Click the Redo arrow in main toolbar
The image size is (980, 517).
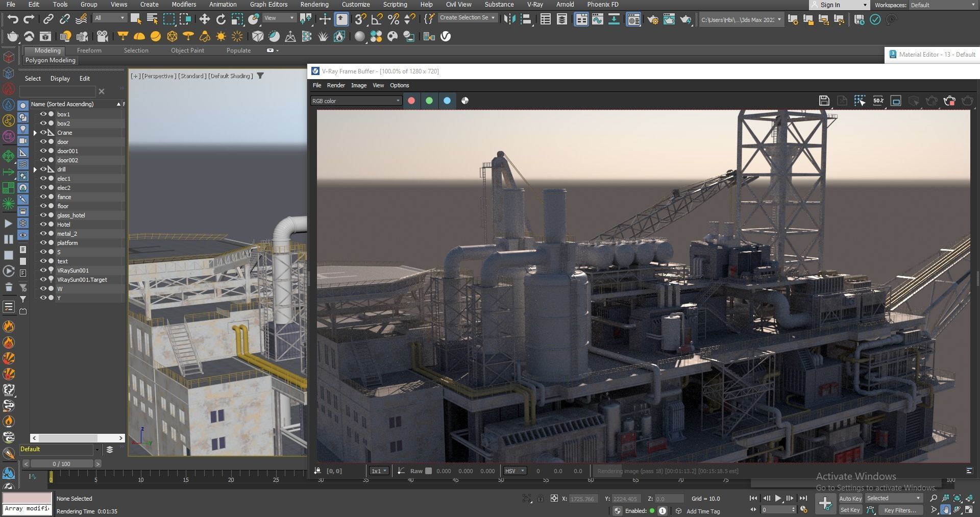pyautogui.click(x=29, y=19)
